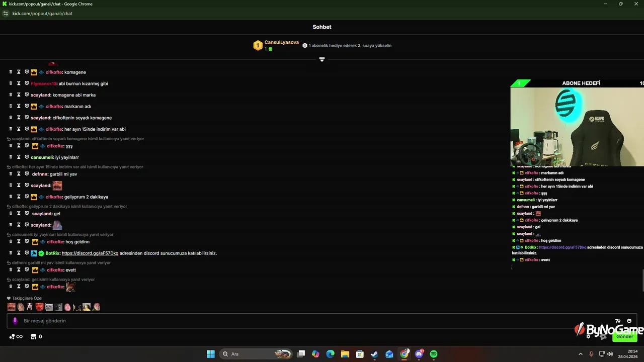Timeout scayland on 'komagene abi marka' message
The image size is (644, 362).
point(19,95)
